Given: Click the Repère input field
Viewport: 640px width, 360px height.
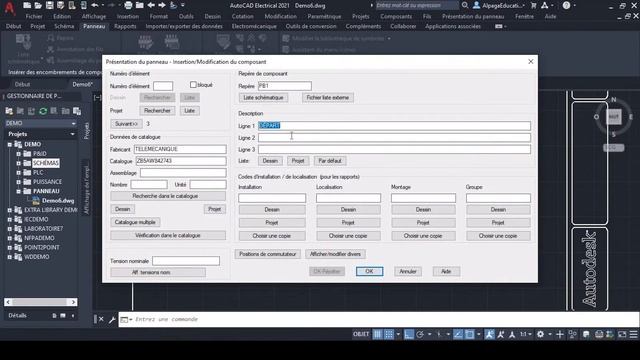Looking at the screenshot, I should click(284, 86).
